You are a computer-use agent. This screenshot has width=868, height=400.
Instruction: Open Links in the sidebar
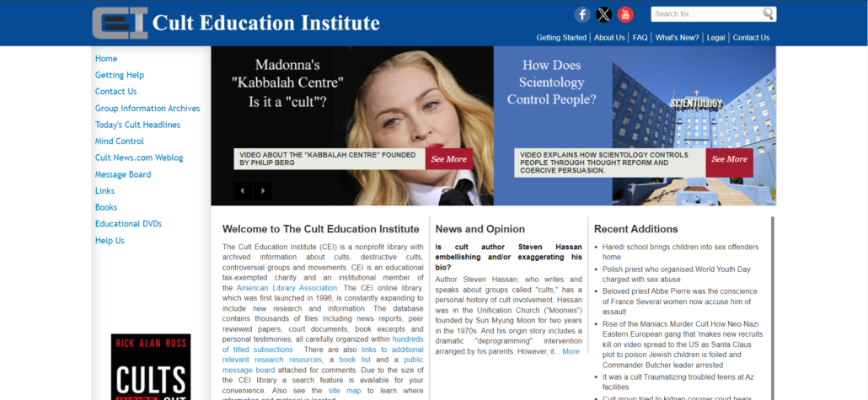point(105,191)
